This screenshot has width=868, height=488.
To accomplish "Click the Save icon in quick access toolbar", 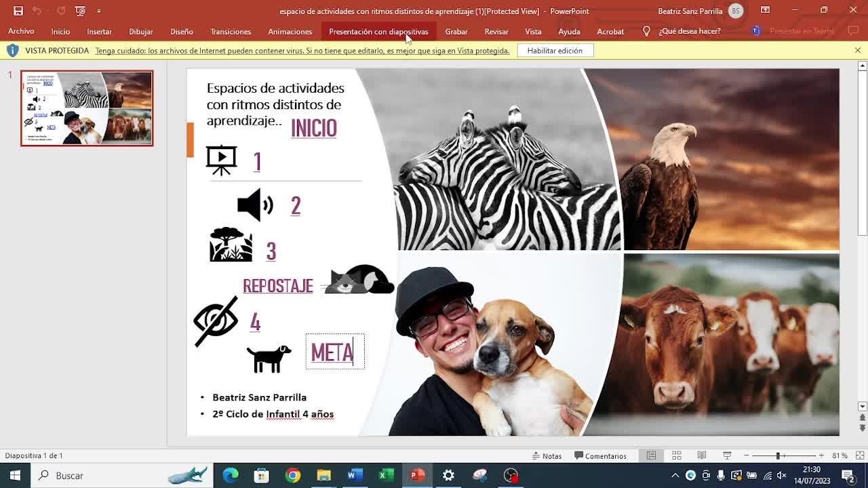I will tap(18, 11).
